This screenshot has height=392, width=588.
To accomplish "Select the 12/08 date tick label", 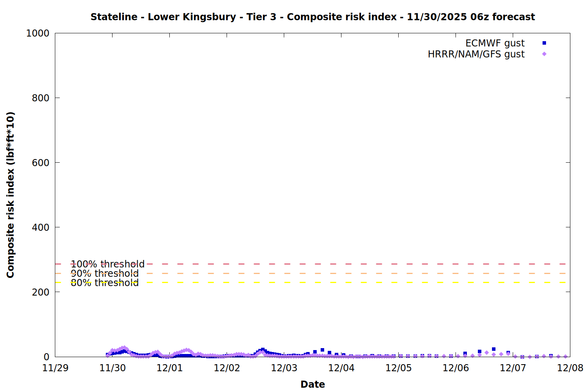I will [x=570, y=368].
